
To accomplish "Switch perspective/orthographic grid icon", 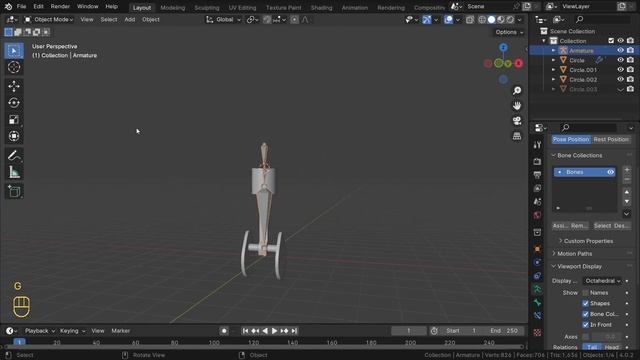I will [517, 136].
